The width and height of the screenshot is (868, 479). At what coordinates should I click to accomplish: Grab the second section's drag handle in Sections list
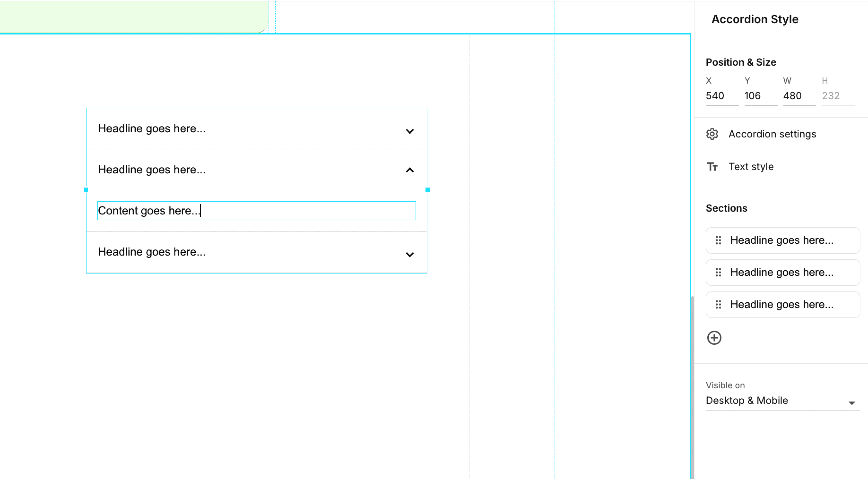point(718,272)
